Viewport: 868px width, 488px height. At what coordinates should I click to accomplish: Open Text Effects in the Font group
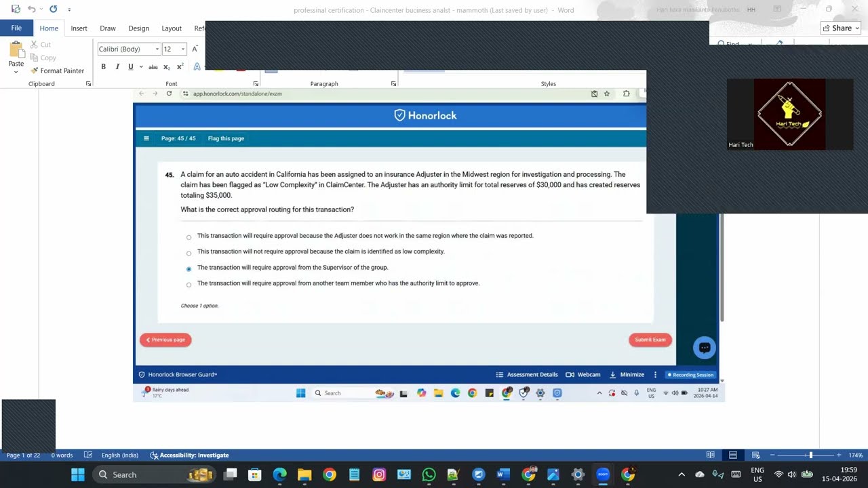[x=197, y=66]
